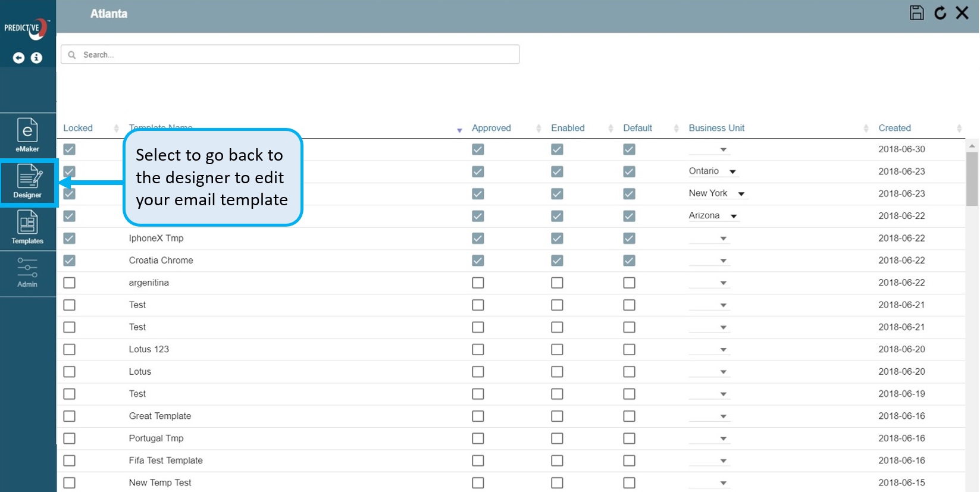Open the Admin settings icon
This screenshot has height=492, width=980.
27,272
